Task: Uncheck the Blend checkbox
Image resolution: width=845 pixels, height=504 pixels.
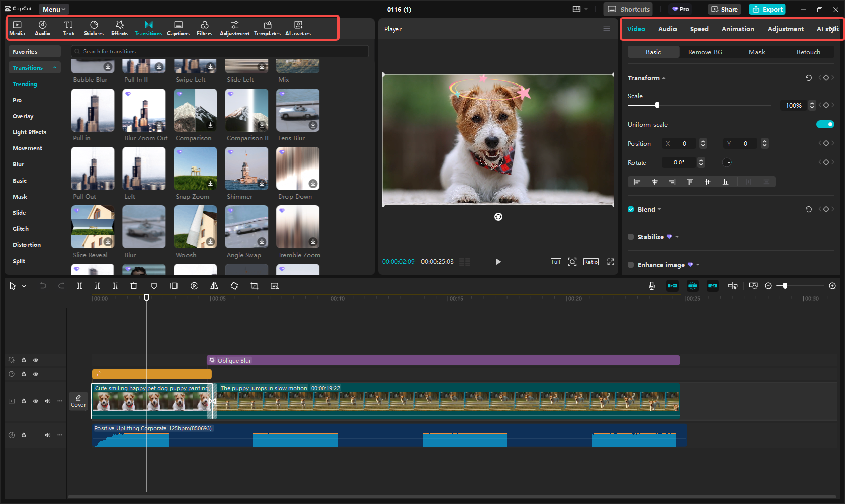Action: click(x=631, y=209)
